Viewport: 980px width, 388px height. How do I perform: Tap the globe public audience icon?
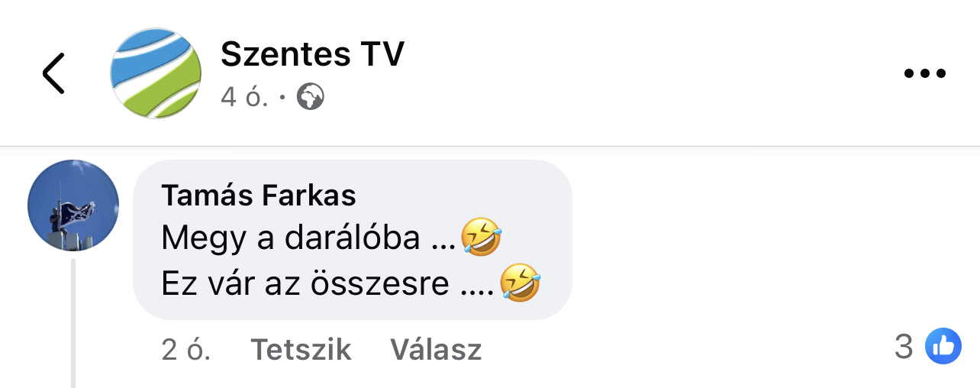click(310, 97)
